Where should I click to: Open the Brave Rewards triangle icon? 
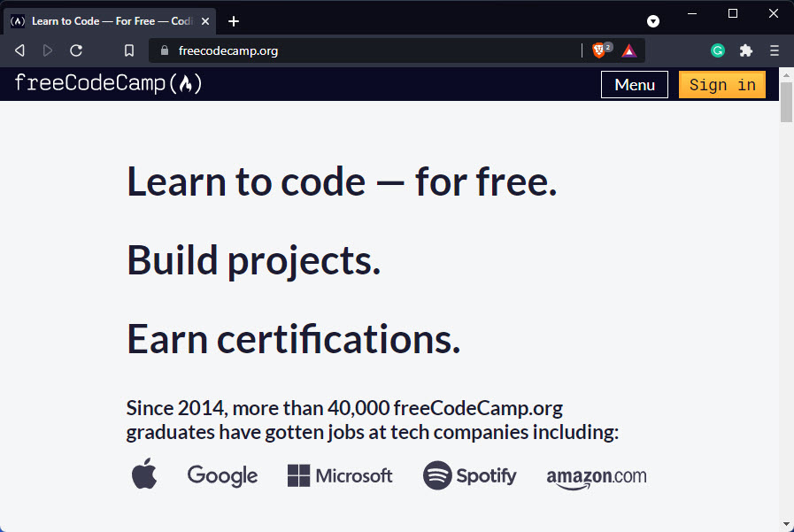[629, 50]
